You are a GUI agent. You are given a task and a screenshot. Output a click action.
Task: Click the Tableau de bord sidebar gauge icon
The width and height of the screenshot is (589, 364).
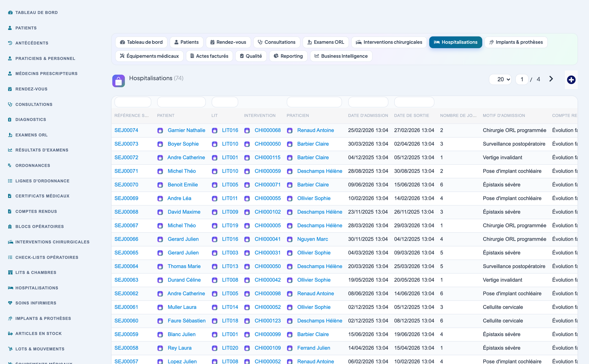click(x=10, y=12)
